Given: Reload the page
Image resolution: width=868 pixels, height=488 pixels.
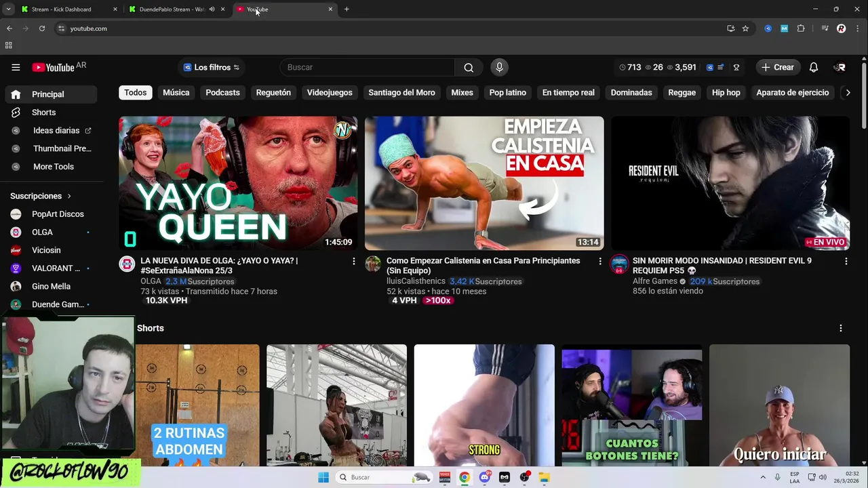Looking at the screenshot, I should pyautogui.click(x=42, y=28).
